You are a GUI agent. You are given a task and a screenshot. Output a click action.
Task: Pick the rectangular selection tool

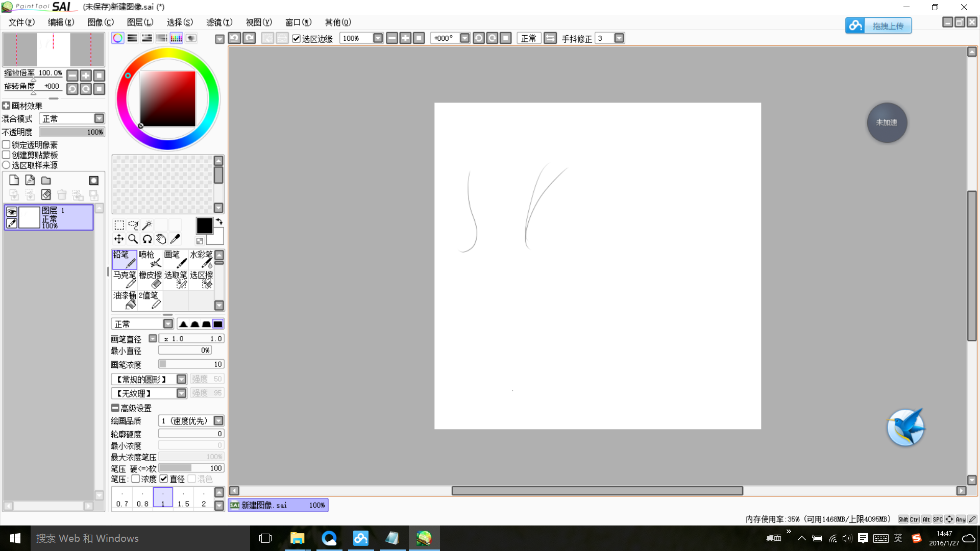[x=118, y=224]
